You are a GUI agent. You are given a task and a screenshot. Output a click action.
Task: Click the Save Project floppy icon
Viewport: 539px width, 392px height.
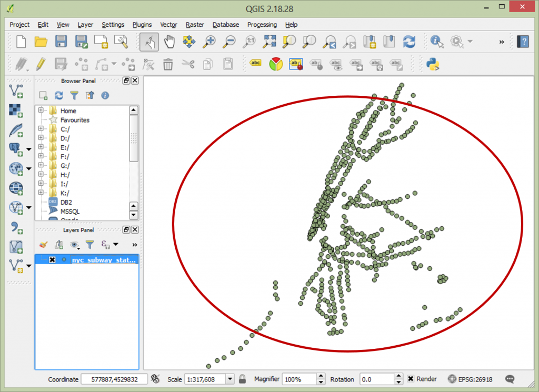61,42
